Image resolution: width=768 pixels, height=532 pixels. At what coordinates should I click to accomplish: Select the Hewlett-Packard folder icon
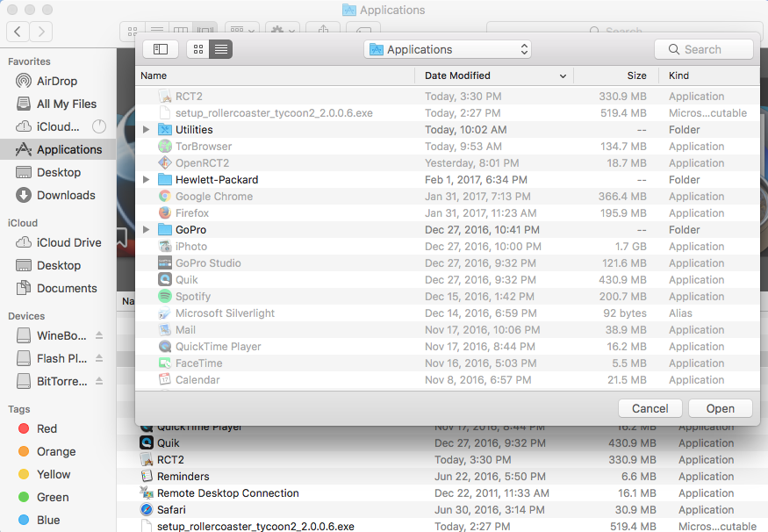pos(165,179)
